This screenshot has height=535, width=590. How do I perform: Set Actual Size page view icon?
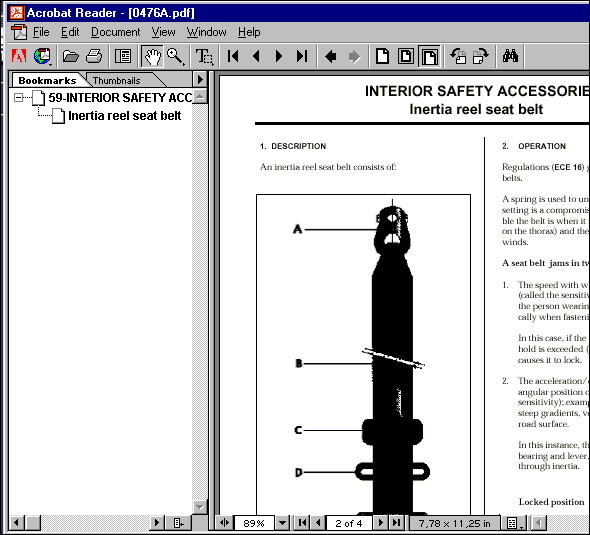pos(383,56)
